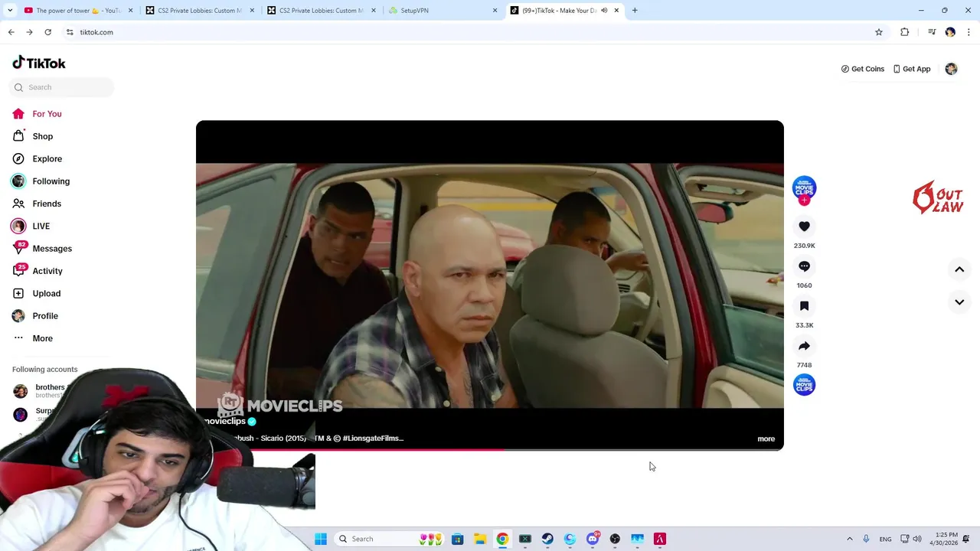Screen dimensions: 980x551
Task: Open the media control icon in toolbar
Action: (x=932, y=32)
